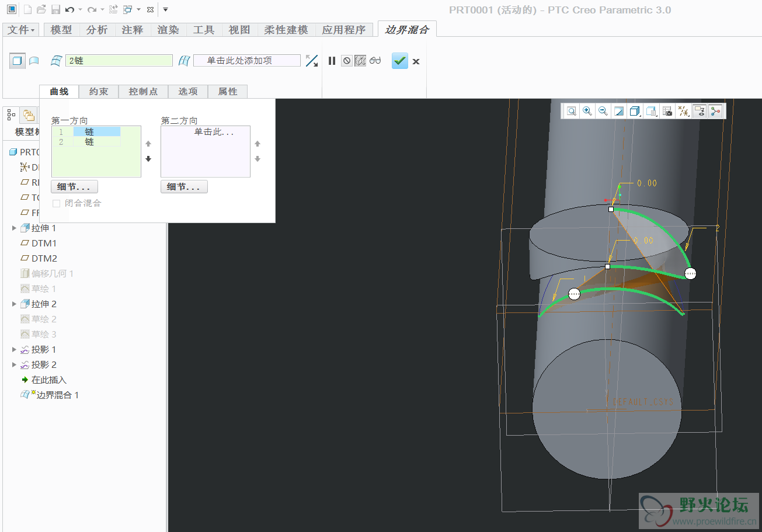
Task: Switch to the 渲染 ribbon tab
Action: (x=168, y=29)
